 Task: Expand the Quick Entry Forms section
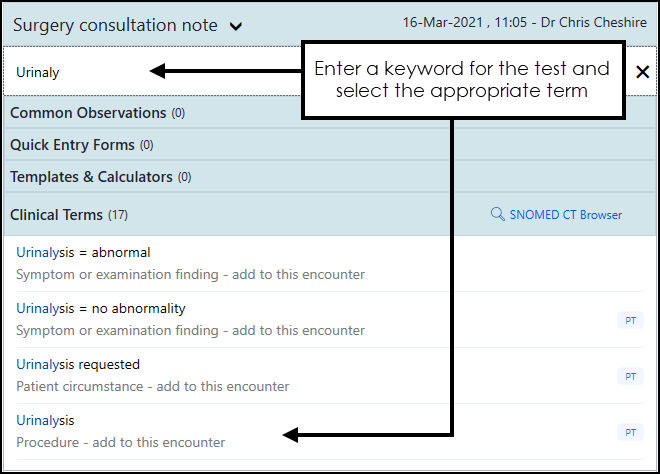click(72, 145)
